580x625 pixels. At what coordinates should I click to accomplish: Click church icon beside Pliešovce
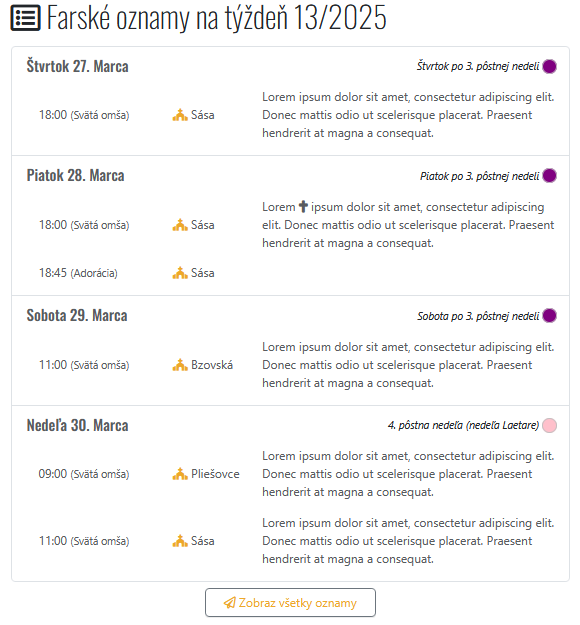tap(180, 474)
